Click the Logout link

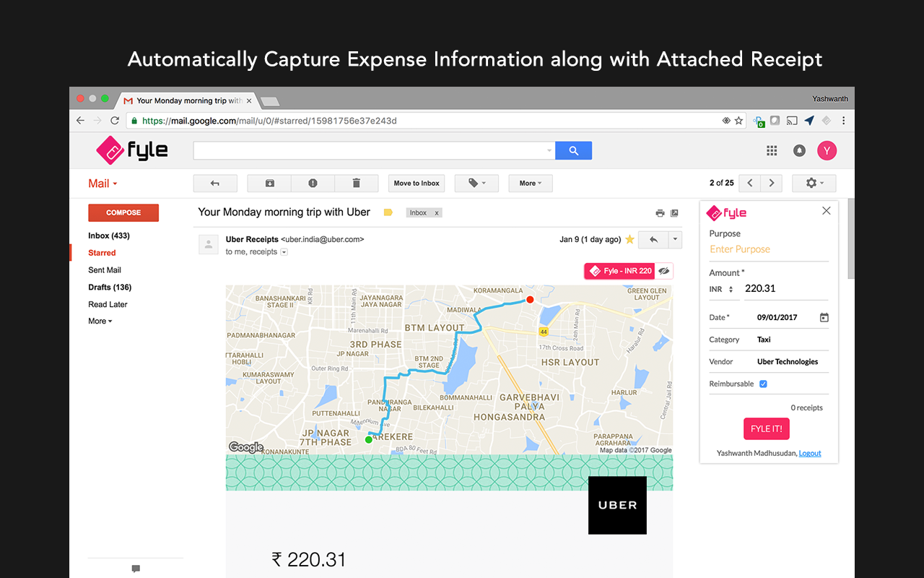(x=810, y=453)
